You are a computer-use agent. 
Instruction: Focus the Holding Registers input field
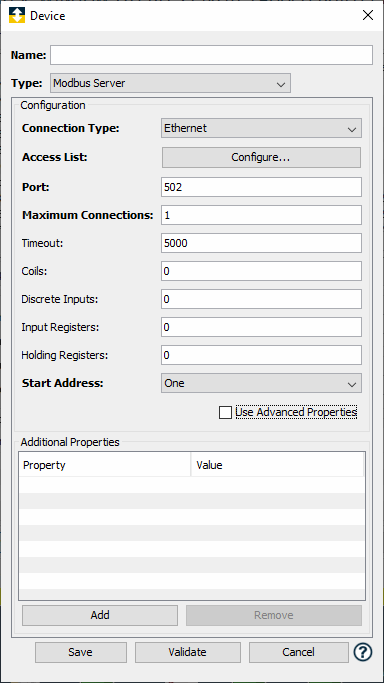[x=261, y=355]
